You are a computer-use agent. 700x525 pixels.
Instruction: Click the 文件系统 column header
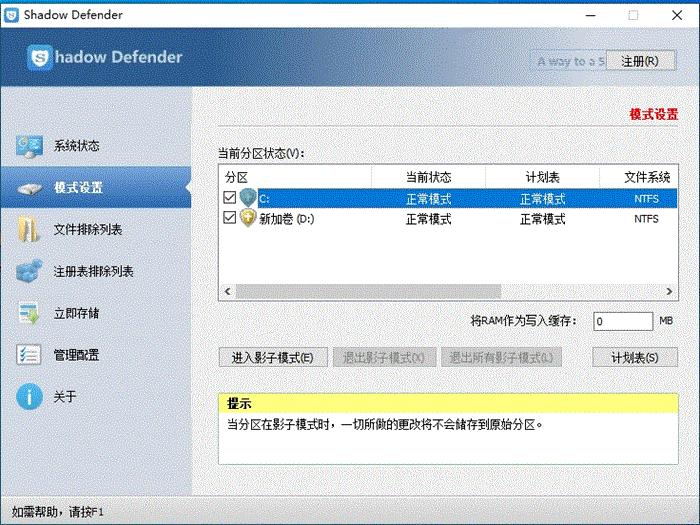click(x=639, y=177)
